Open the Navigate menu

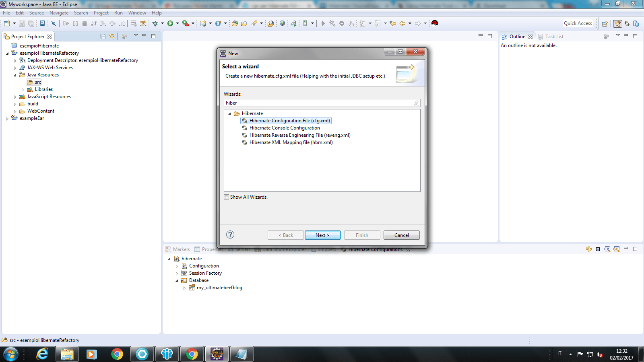59,12
